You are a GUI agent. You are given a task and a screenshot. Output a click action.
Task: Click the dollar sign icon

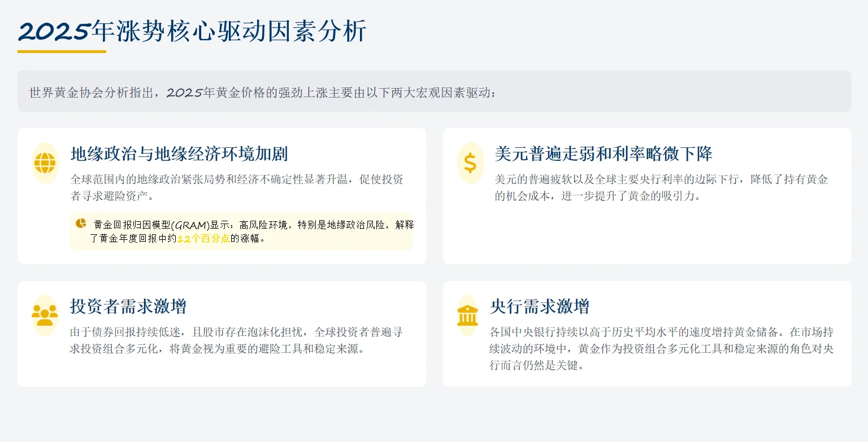pyautogui.click(x=470, y=163)
